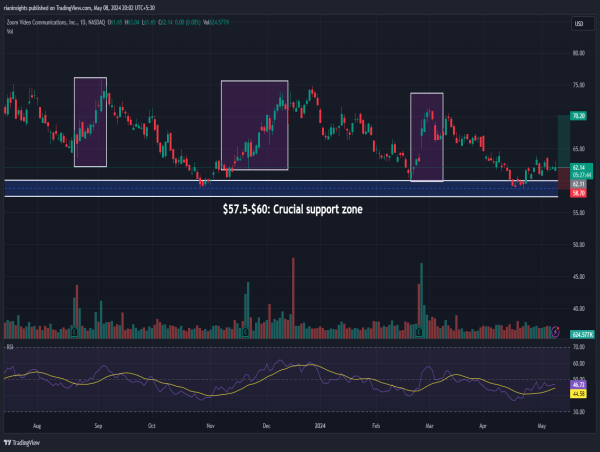This screenshot has width=600, height=452.
Task: Click the 44.58 yellow RSI average label
Action: (x=578, y=393)
